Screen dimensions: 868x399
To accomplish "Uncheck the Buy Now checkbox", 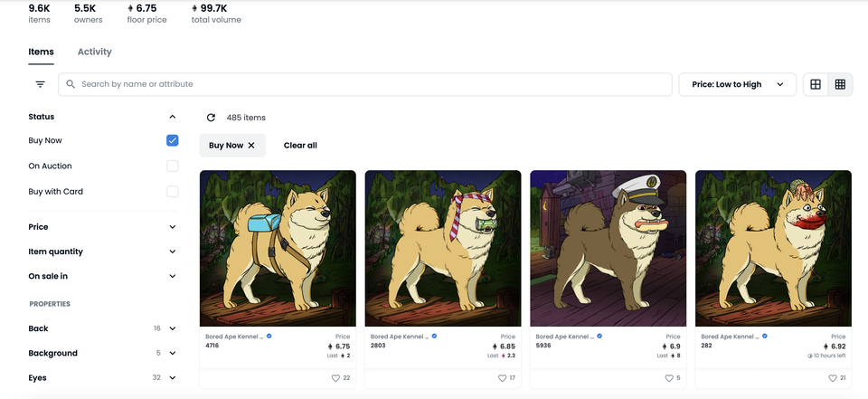I will [172, 140].
